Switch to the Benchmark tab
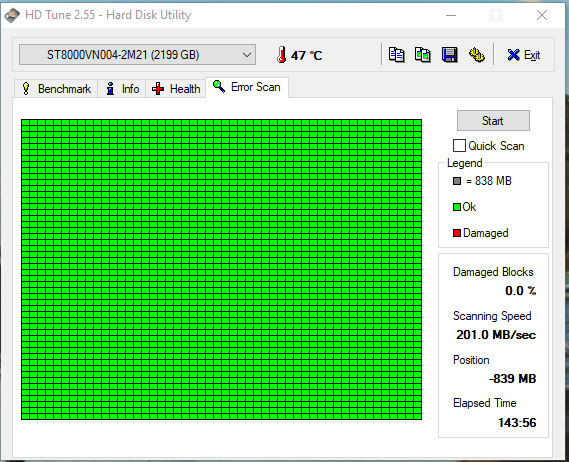 tap(56, 89)
